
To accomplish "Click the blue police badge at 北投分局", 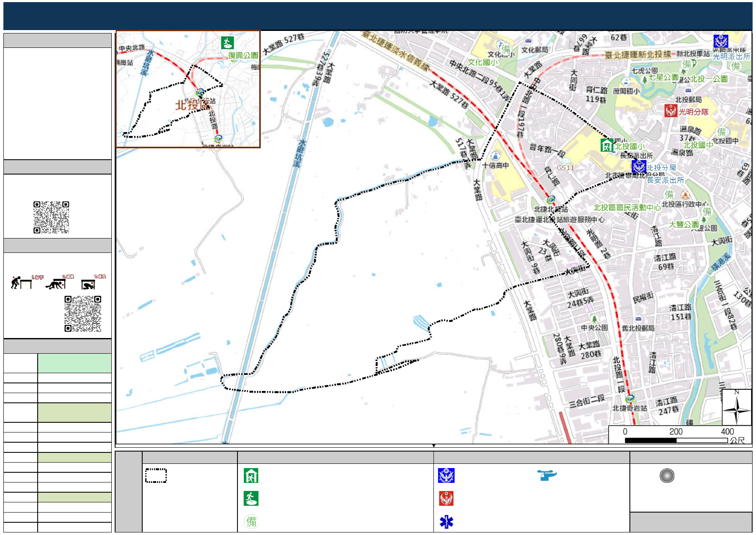I will point(639,167).
